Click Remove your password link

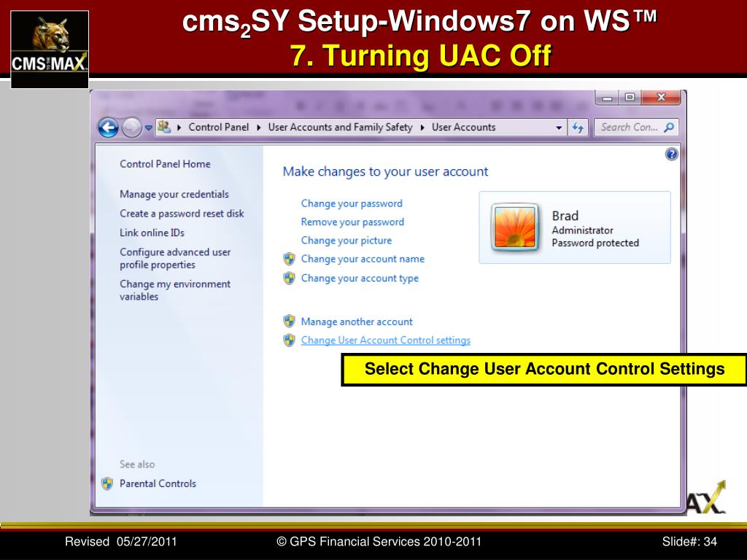tap(352, 222)
